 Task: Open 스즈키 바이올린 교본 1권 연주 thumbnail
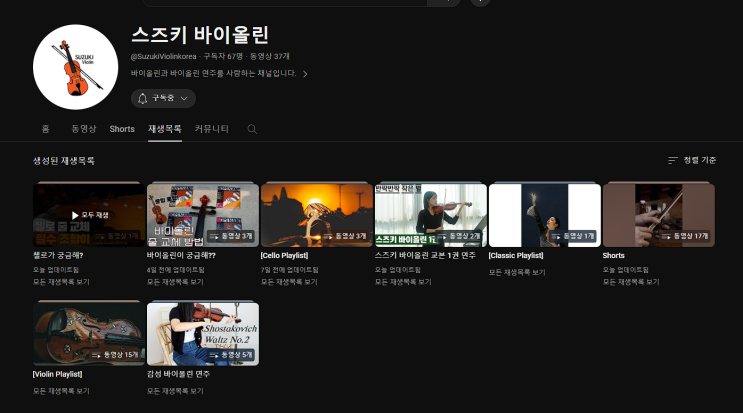[x=431, y=215]
